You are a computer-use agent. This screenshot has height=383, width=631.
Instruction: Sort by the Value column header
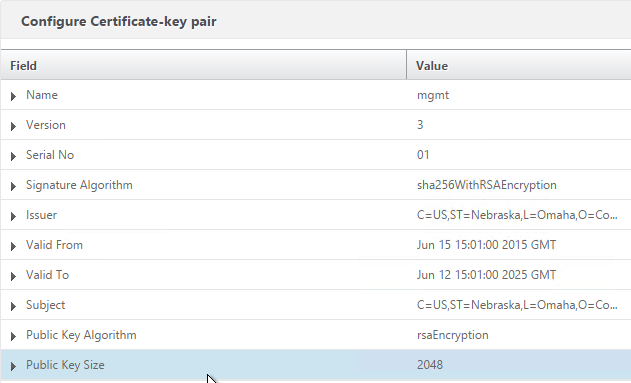pyautogui.click(x=519, y=65)
